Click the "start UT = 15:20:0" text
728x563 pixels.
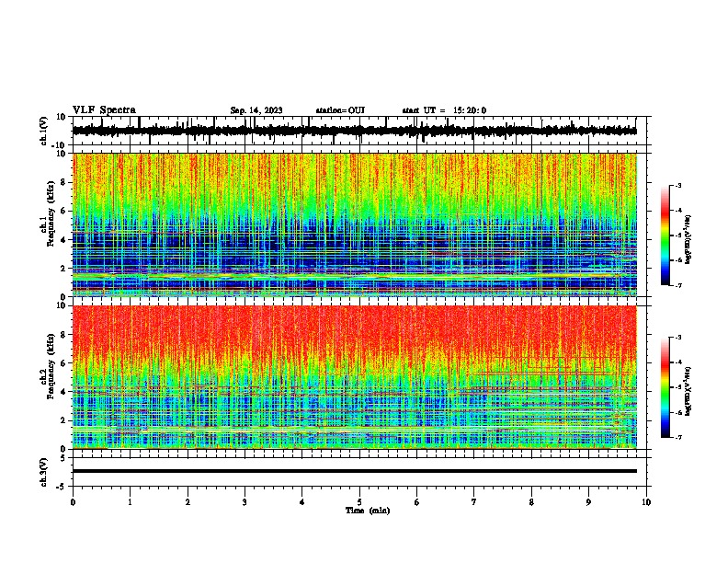(444, 110)
